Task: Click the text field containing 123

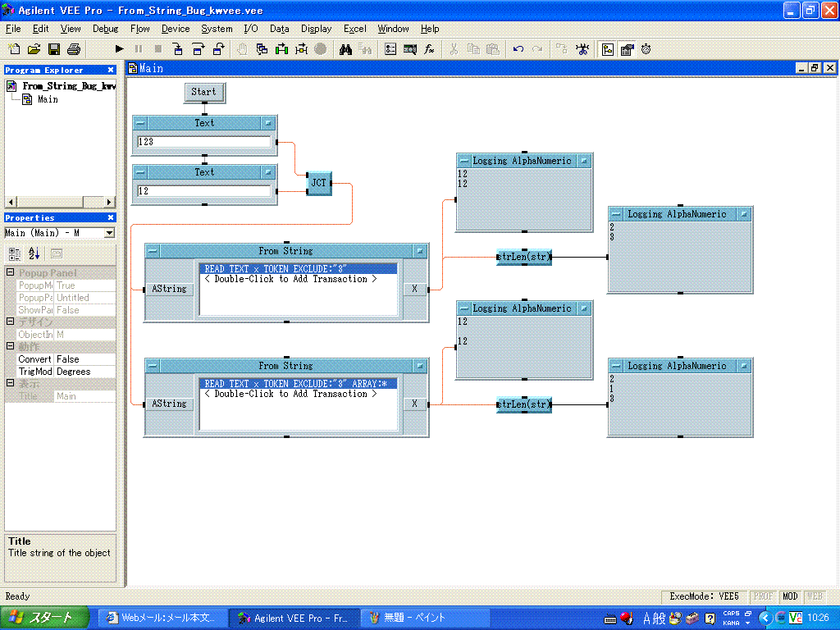Action: tap(204, 142)
